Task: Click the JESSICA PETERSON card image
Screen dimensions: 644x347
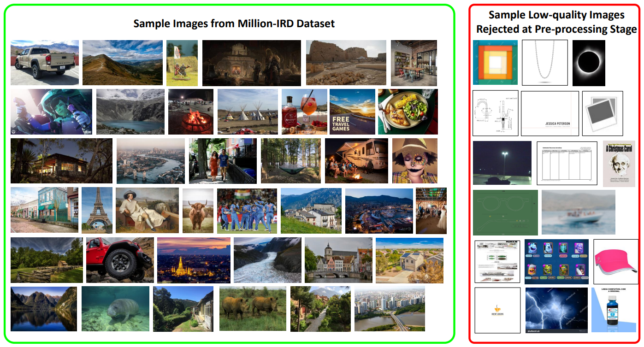Action: coord(550,113)
